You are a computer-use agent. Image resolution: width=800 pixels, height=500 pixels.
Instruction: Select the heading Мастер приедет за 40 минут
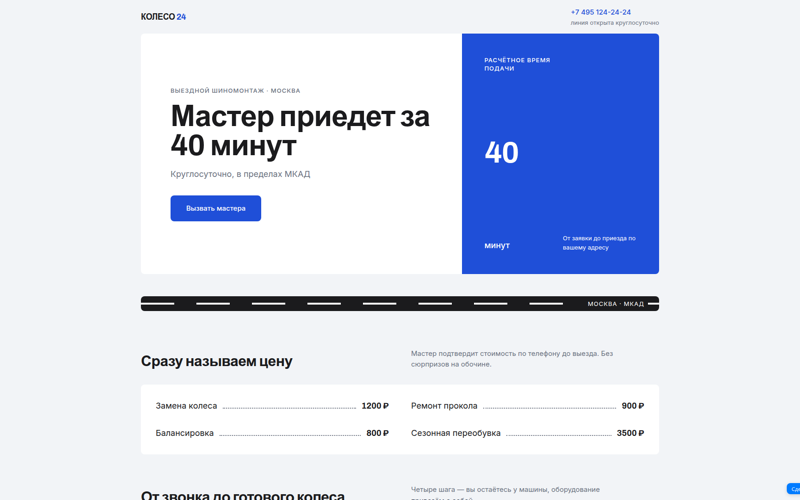[x=300, y=131]
